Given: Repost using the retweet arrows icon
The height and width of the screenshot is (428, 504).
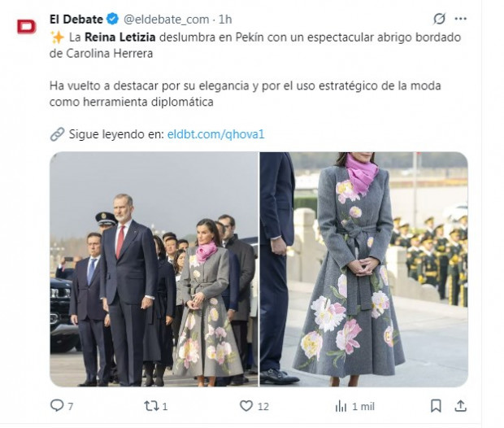Looking at the screenshot, I should (x=151, y=406).
